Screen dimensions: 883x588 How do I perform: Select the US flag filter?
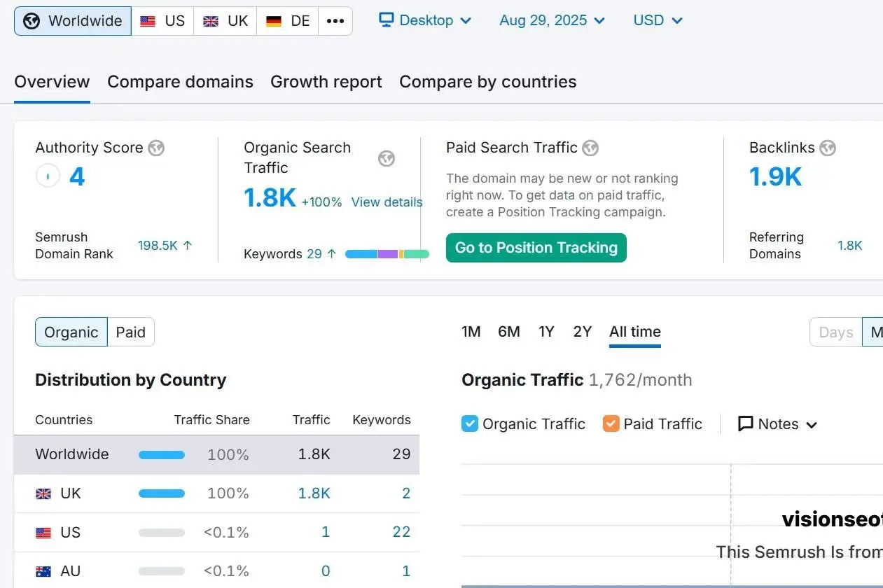coord(148,20)
